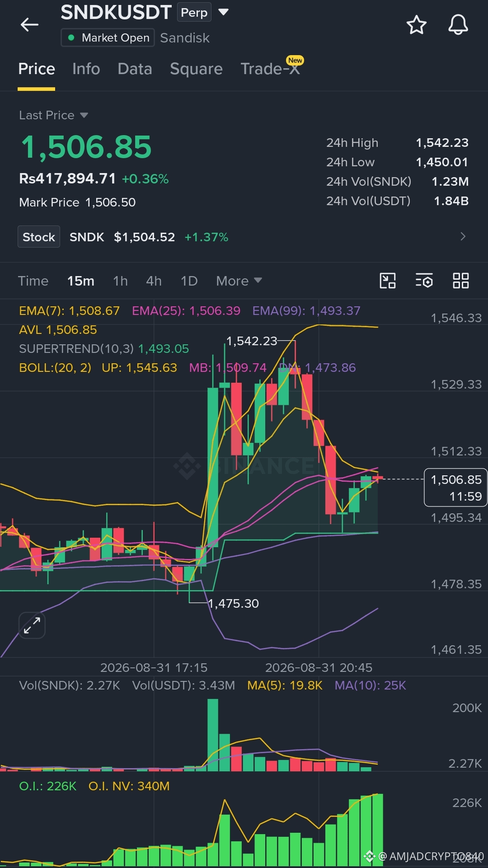Screen dimensions: 488x868
Task: Tap the Rs417,894.71 converted price
Action: point(67,178)
